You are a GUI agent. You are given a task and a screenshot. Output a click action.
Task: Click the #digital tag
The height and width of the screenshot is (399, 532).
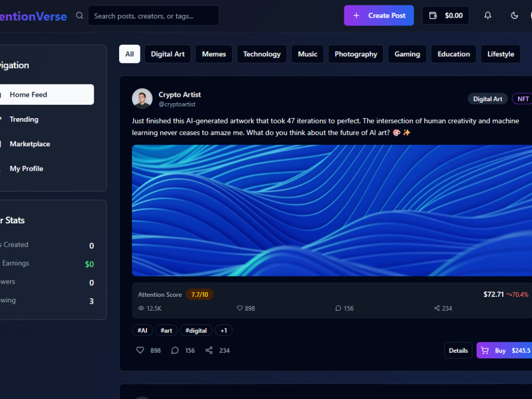[196, 330]
